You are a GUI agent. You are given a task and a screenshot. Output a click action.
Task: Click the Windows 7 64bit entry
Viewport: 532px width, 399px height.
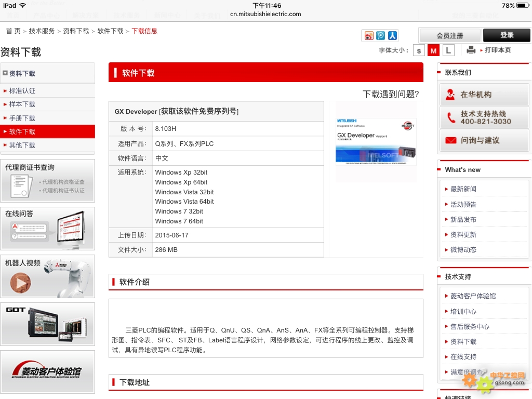click(x=179, y=221)
